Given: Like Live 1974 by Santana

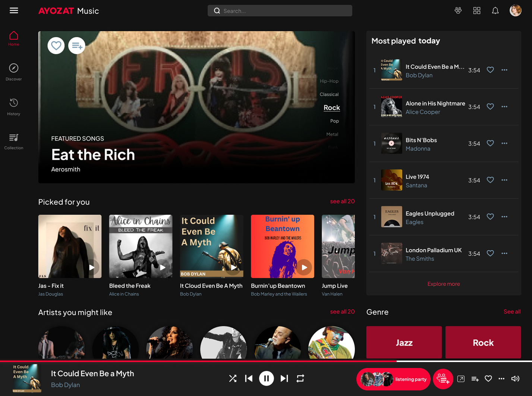Looking at the screenshot, I should (490, 180).
